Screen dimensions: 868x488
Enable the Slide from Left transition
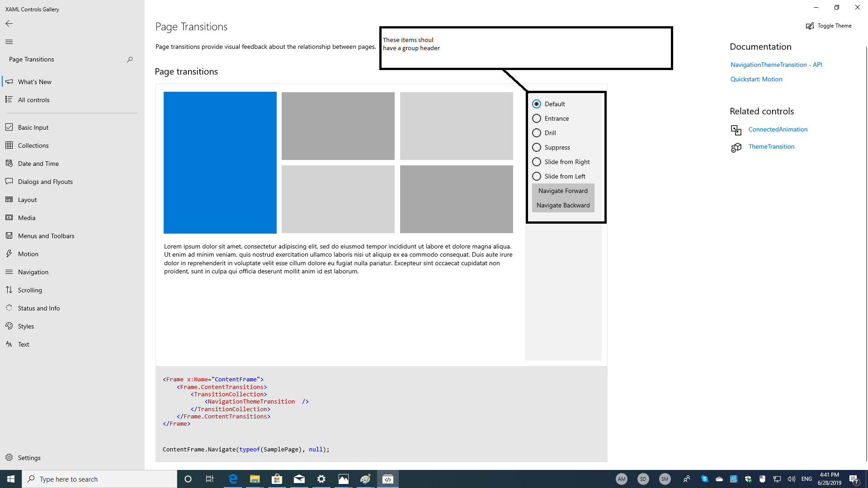click(x=537, y=176)
